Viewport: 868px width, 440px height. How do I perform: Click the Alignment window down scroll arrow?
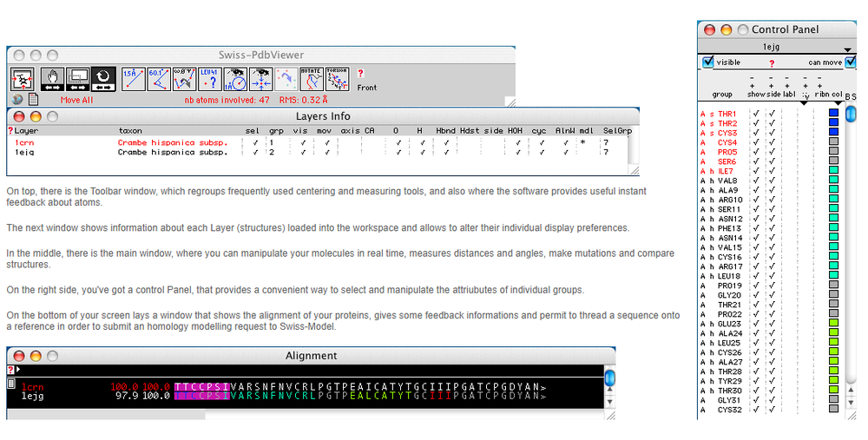[x=610, y=402]
